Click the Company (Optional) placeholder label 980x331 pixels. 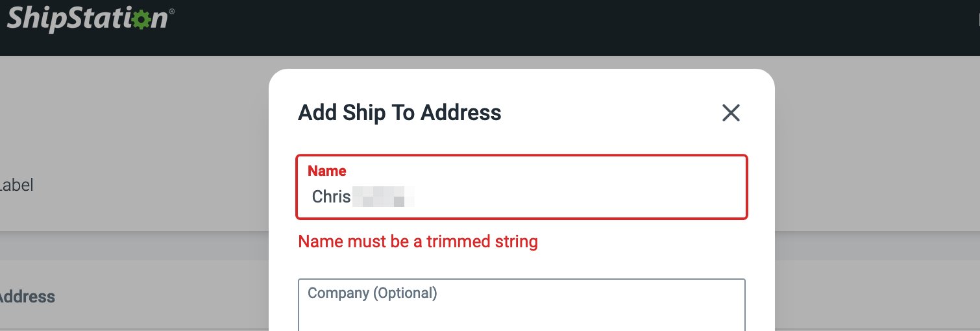coord(373,293)
